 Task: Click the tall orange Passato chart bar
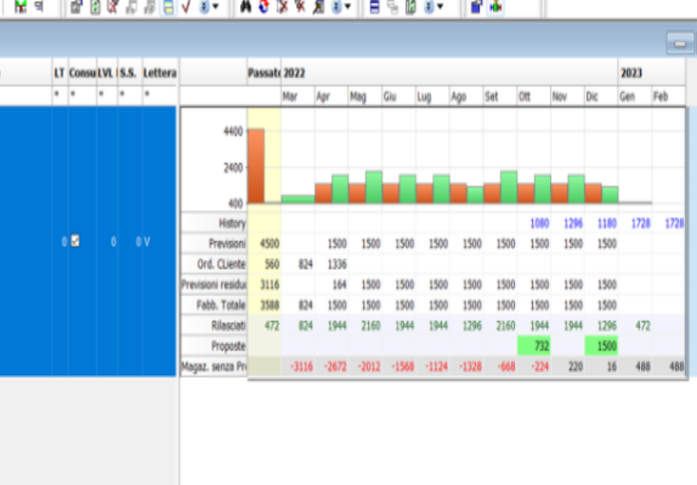click(256, 166)
